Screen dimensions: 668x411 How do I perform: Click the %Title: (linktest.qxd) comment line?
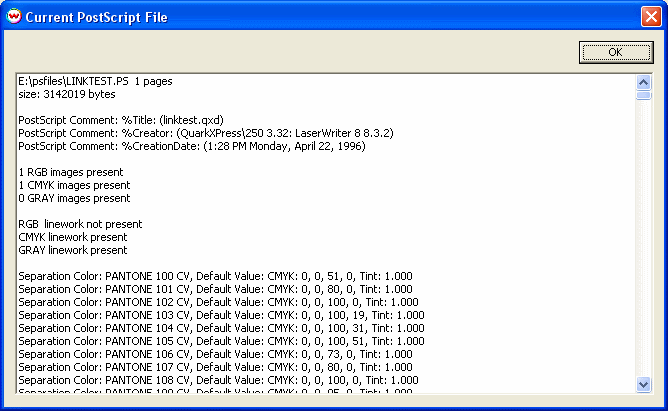(x=121, y=120)
